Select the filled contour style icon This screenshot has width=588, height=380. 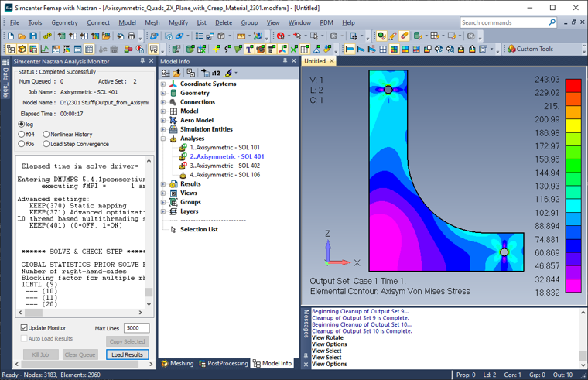pos(394,49)
